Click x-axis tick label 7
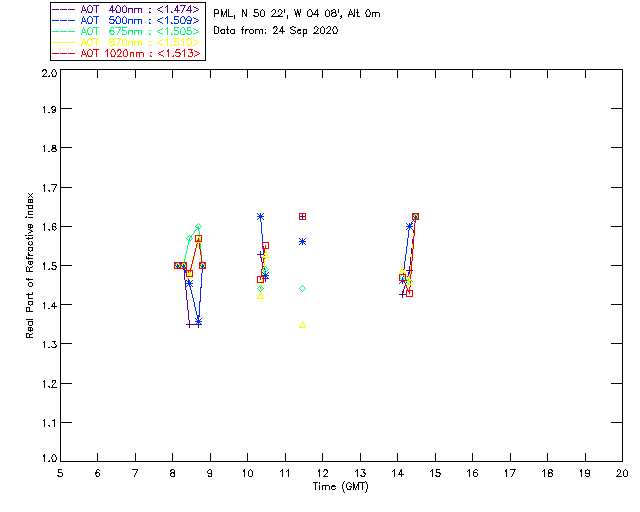 coord(135,474)
